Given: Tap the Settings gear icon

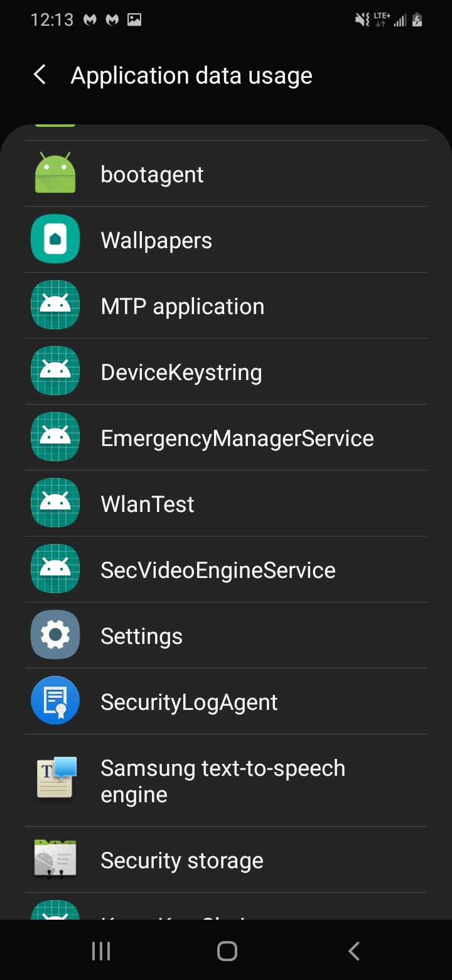Looking at the screenshot, I should tap(55, 635).
